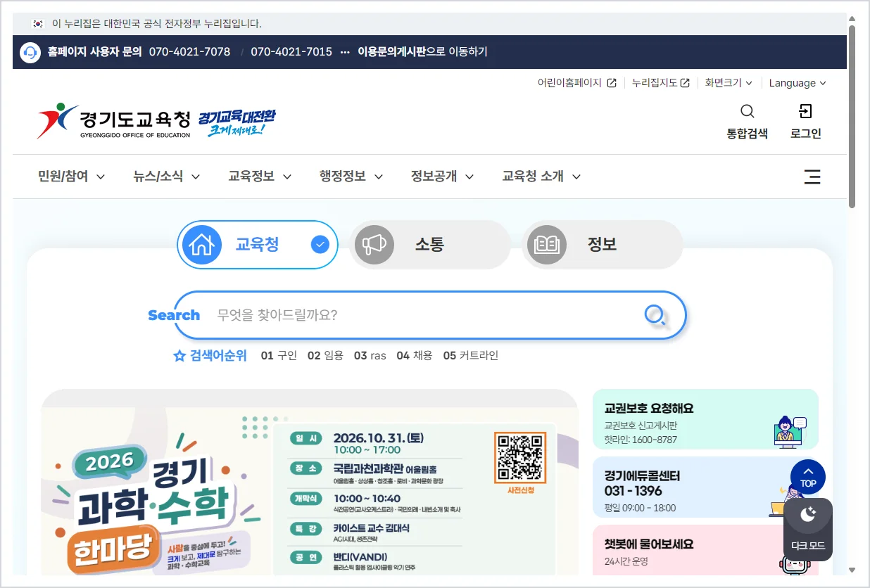
Task: Click the 로그인 login icon
Action: pyautogui.click(x=805, y=111)
